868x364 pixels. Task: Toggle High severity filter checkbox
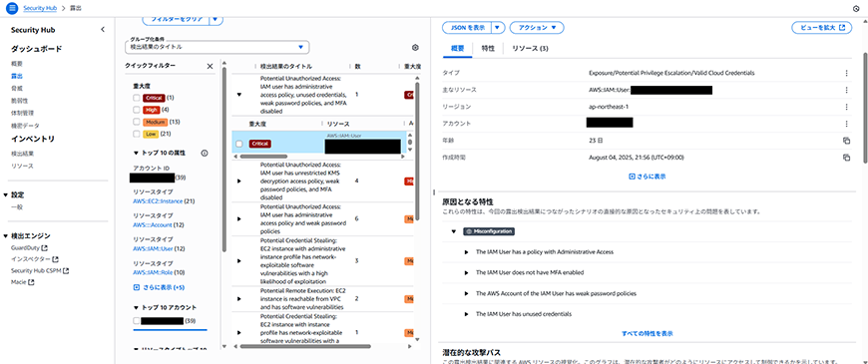(x=136, y=110)
